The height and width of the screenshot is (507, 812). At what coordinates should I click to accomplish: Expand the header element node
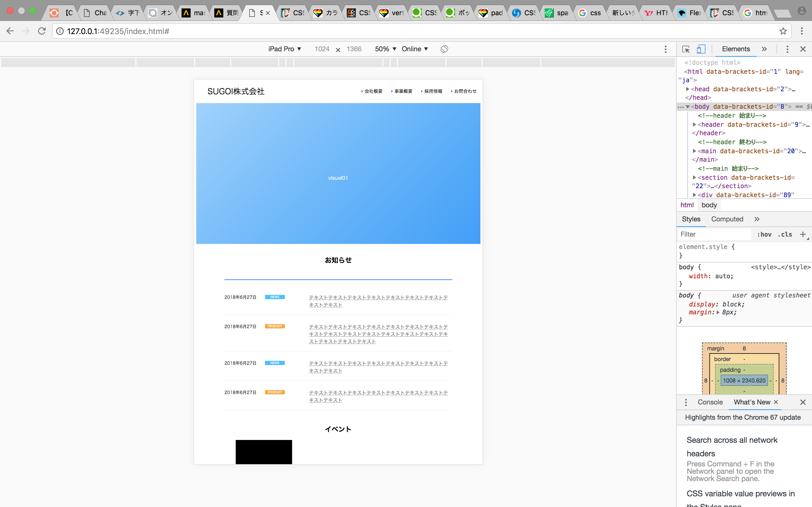coord(694,124)
